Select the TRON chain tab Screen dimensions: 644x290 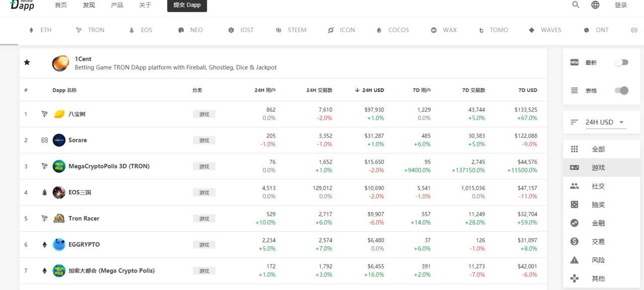90,30
